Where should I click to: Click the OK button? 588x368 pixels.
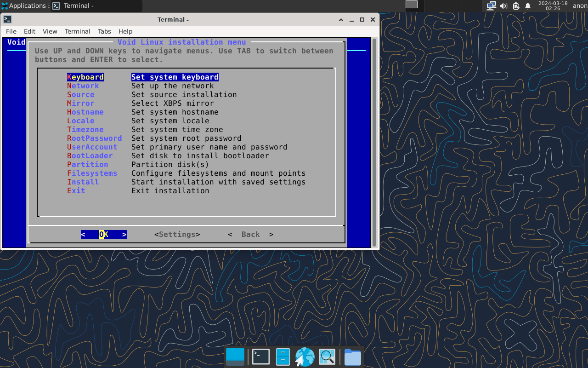(x=104, y=234)
